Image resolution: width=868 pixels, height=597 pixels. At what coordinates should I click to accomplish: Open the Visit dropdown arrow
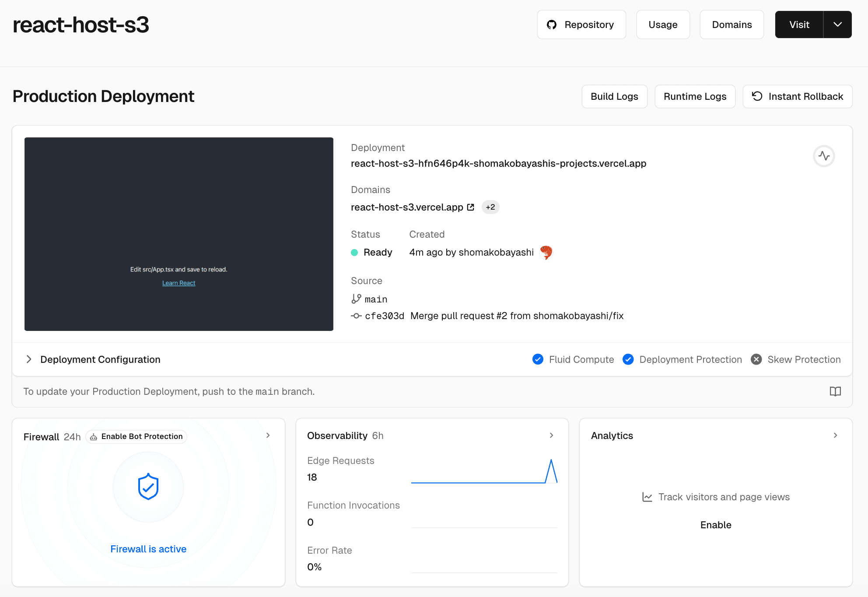[x=837, y=25]
